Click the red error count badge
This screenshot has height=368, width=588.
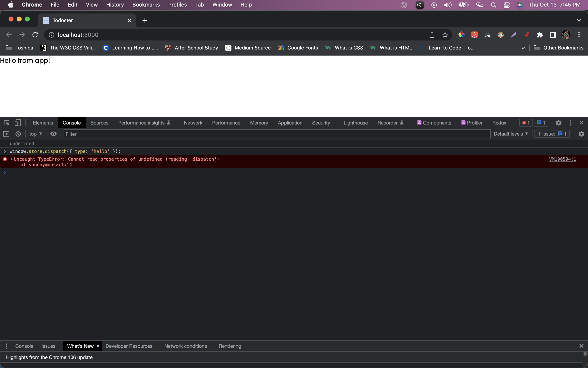[x=526, y=123]
